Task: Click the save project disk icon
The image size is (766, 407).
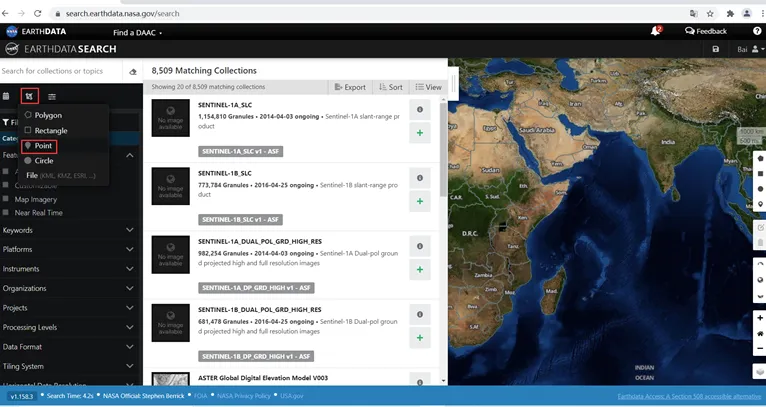Action: click(716, 49)
